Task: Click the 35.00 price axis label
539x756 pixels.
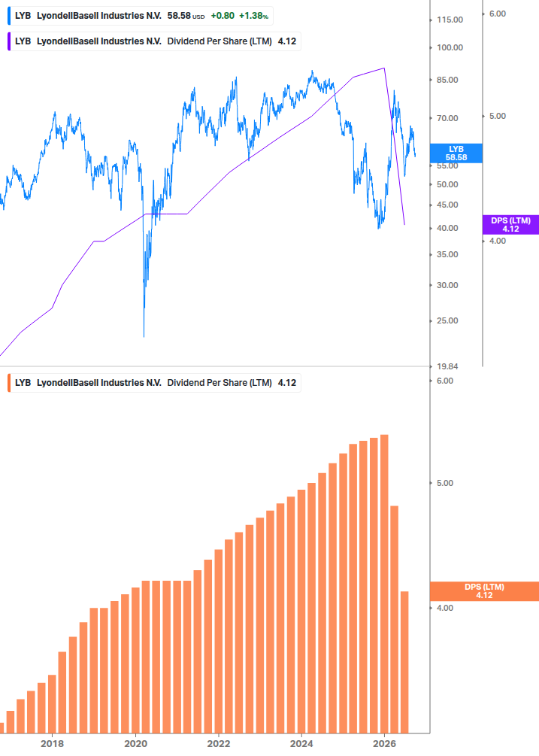Action: (x=447, y=254)
